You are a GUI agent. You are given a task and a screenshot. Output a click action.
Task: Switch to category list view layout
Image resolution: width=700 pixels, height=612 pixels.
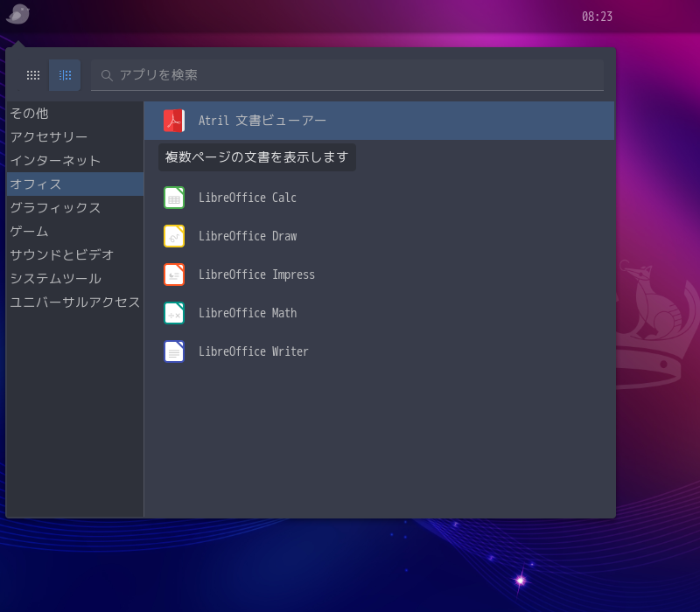65,75
